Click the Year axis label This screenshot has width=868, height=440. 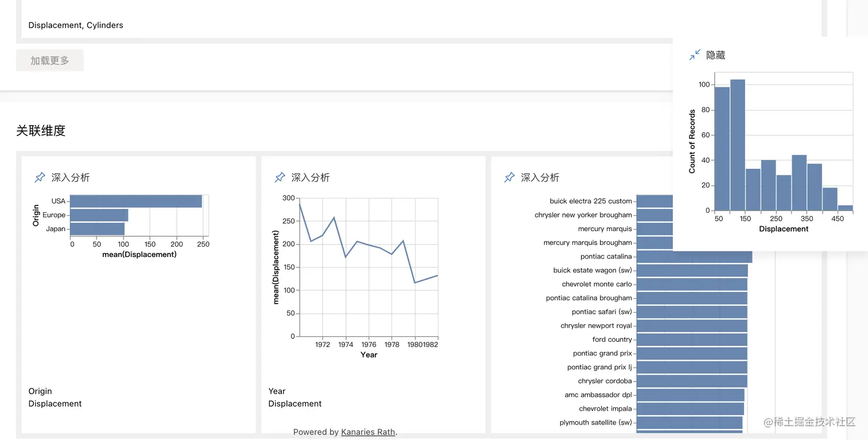369,355
